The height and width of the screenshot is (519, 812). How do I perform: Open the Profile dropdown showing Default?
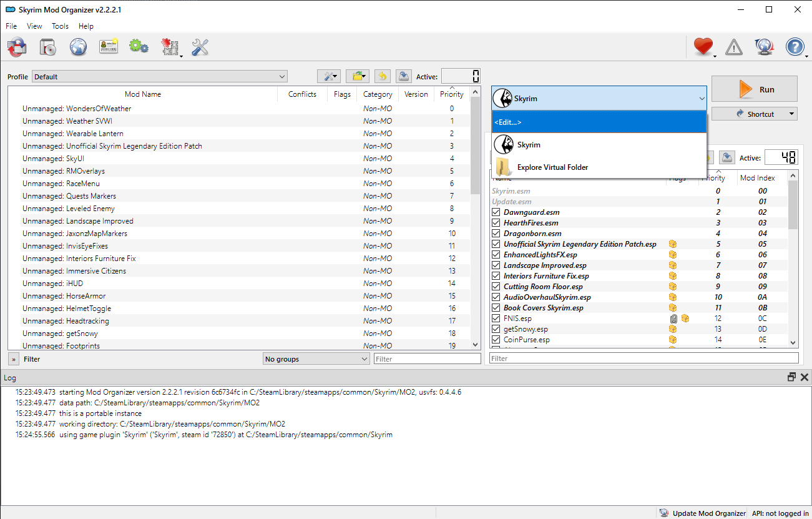coord(159,77)
